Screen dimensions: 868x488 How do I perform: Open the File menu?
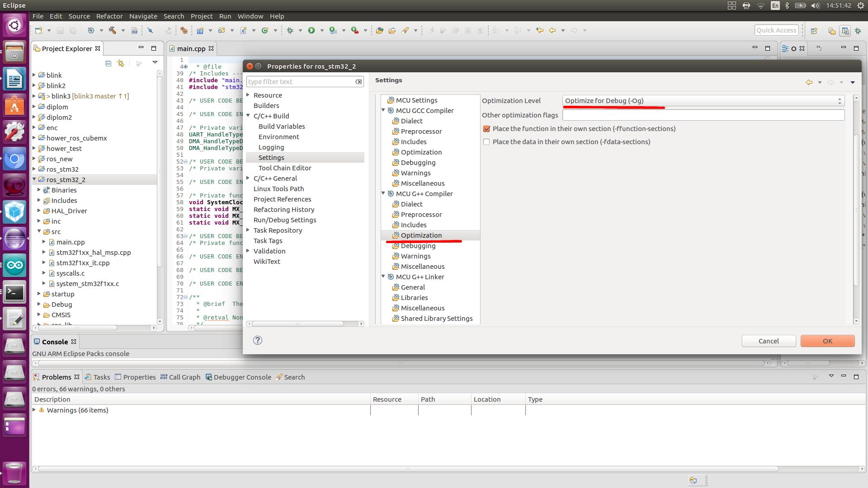[x=38, y=16]
